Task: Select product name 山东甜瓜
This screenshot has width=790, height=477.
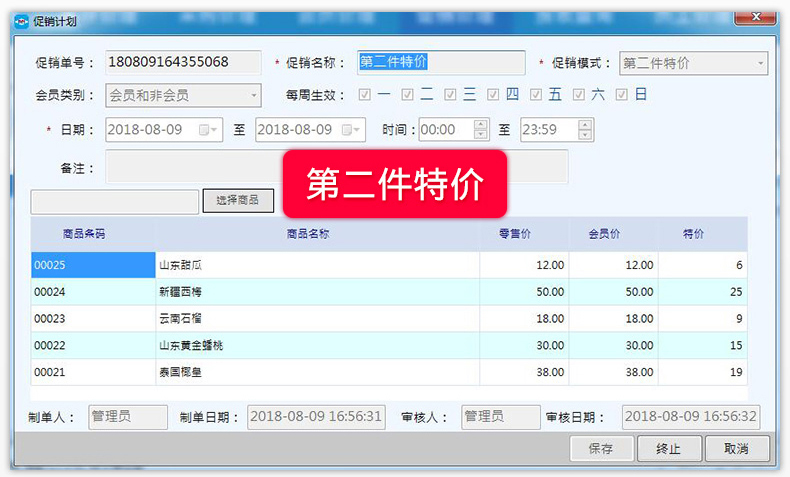Action: (317, 265)
